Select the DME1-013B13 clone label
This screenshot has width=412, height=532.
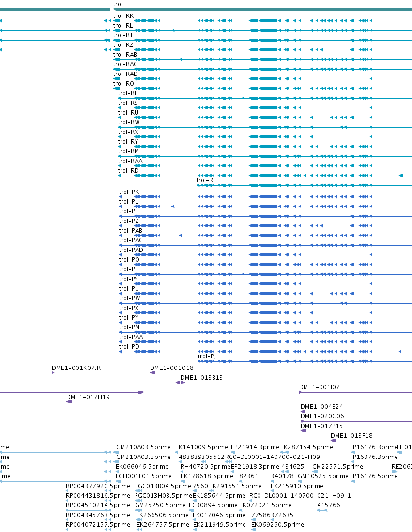coord(202,378)
